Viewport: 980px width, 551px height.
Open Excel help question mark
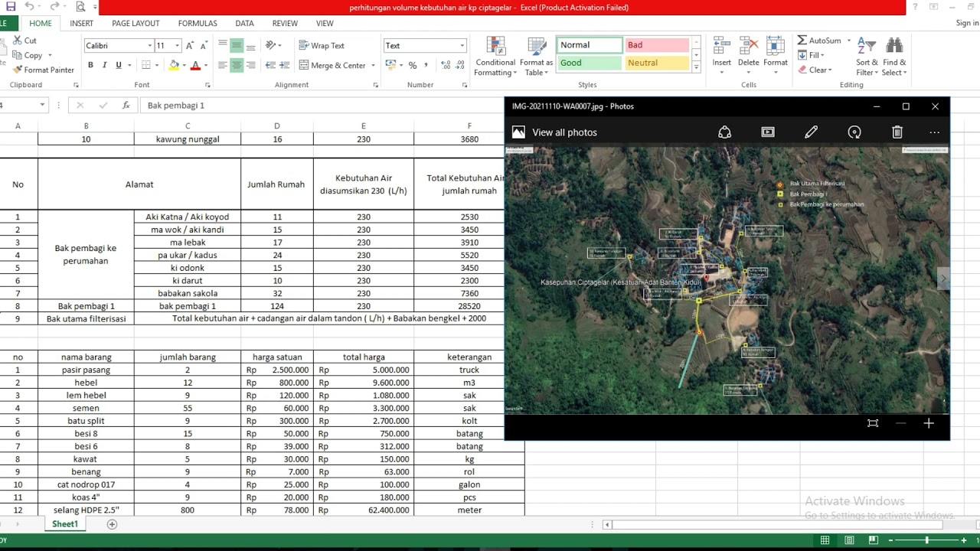point(915,7)
